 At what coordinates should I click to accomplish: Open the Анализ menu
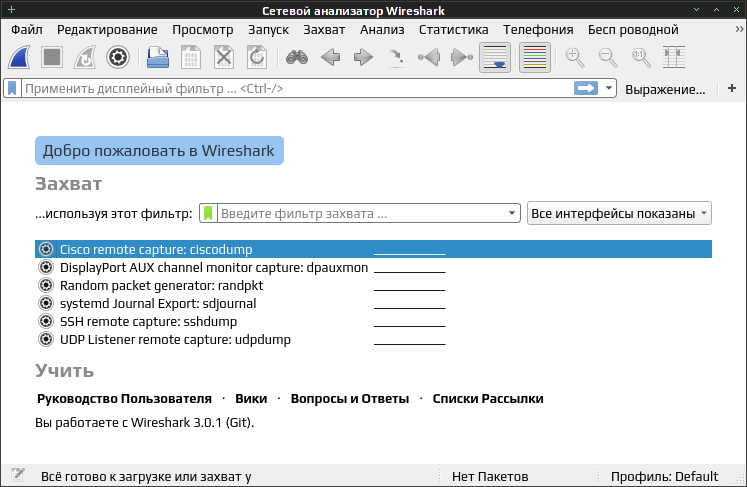382,30
